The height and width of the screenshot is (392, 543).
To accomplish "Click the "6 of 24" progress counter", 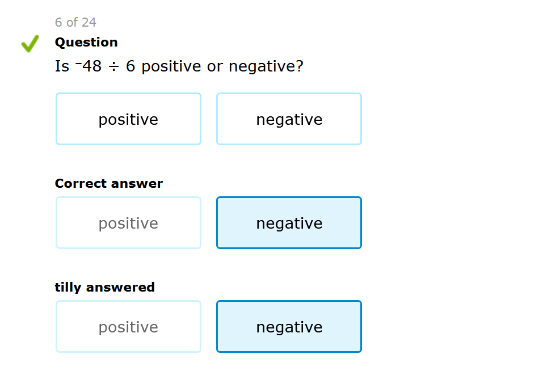I will point(75,23).
